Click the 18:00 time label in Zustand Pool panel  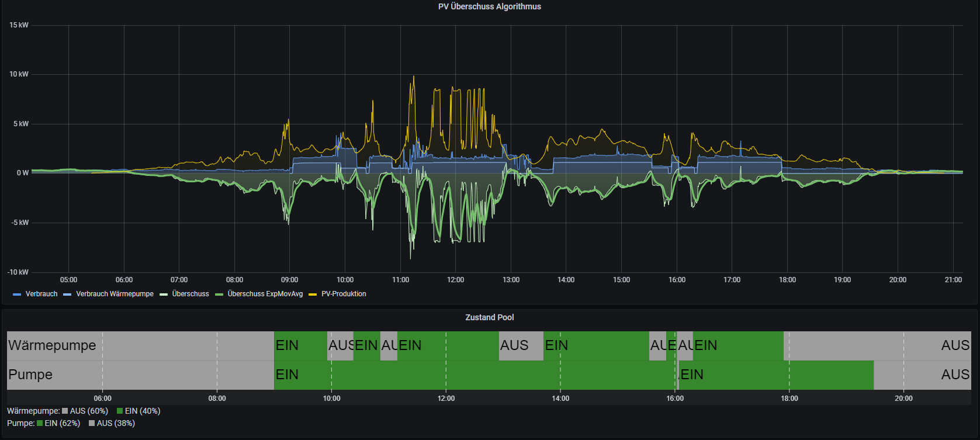(x=789, y=399)
